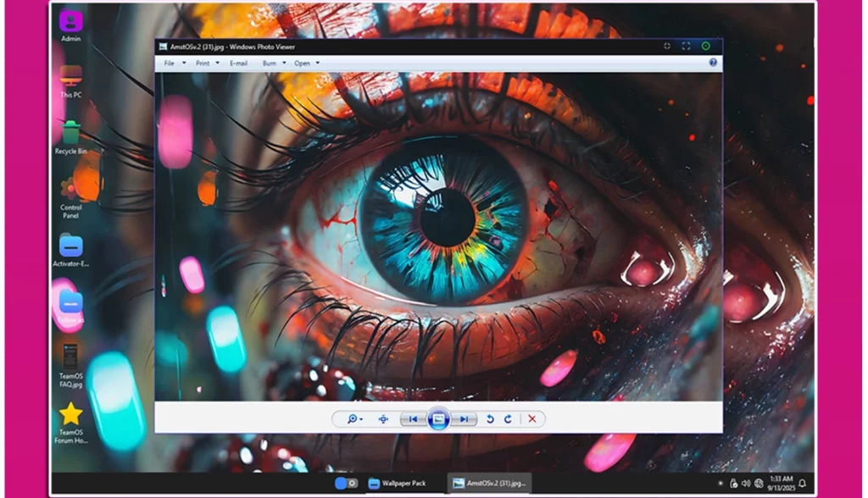Image resolution: width=868 pixels, height=498 pixels.
Task: Click the Actual Size fit button
Action: [x=383, y=419]
